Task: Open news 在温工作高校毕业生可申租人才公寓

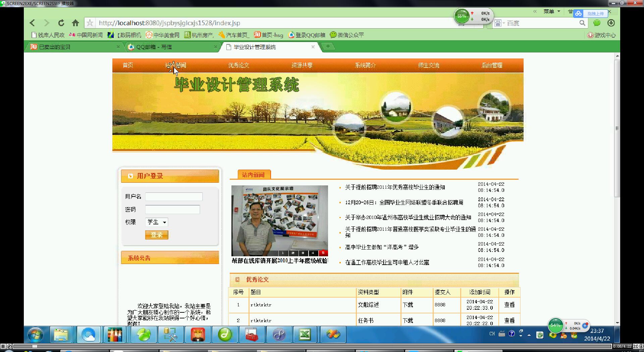Action: [x=387, y=262]
